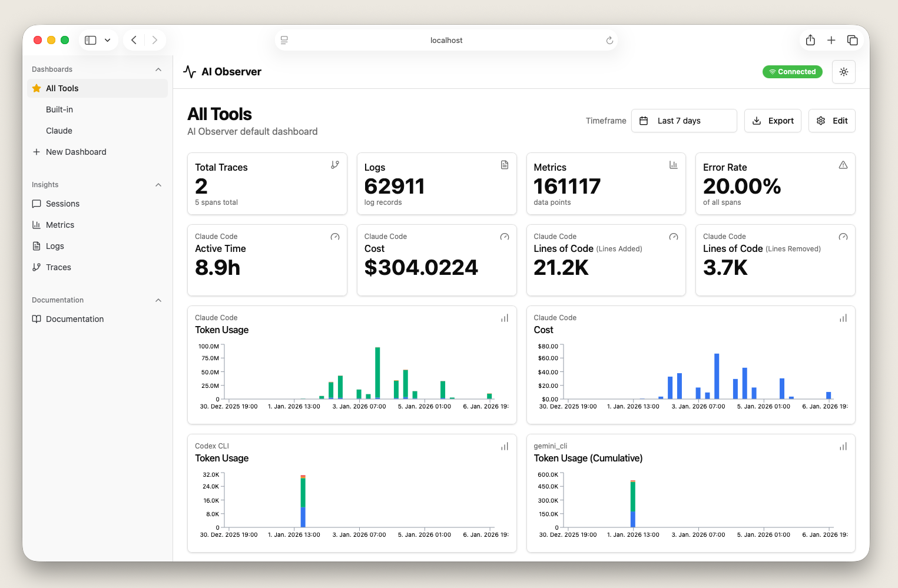Switch to the Built-in dashboard
Viewport: 898px width, 588px height.
click(59, 109)
